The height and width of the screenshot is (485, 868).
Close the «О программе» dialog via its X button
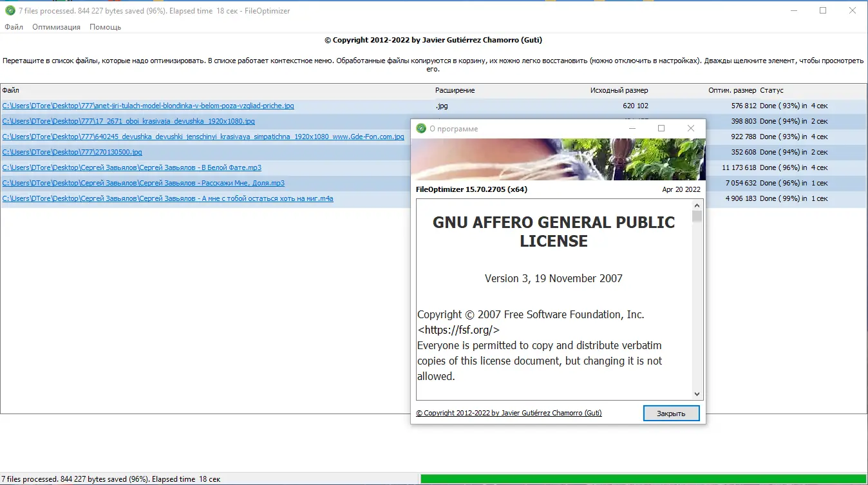click(x=691, y=128)
